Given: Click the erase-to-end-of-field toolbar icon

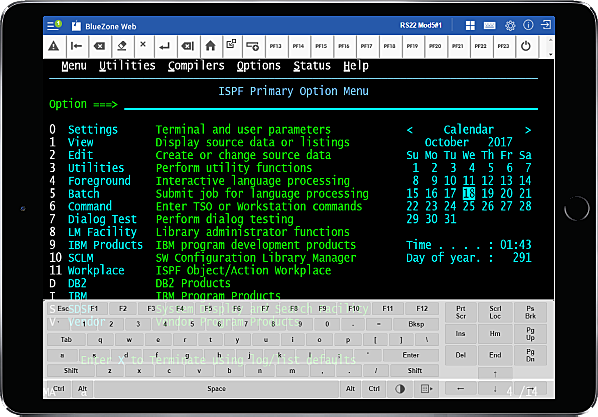Looking at the screenshot, I should (x=188, y=46).
